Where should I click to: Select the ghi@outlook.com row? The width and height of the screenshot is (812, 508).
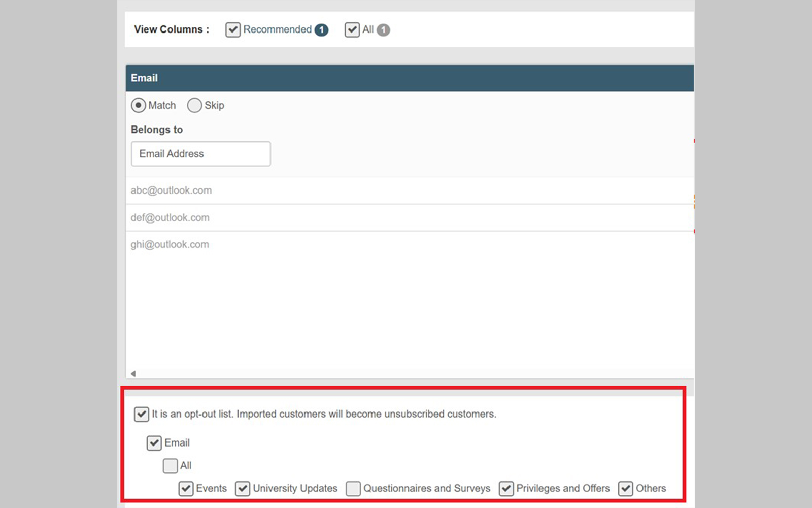[170, 245]
